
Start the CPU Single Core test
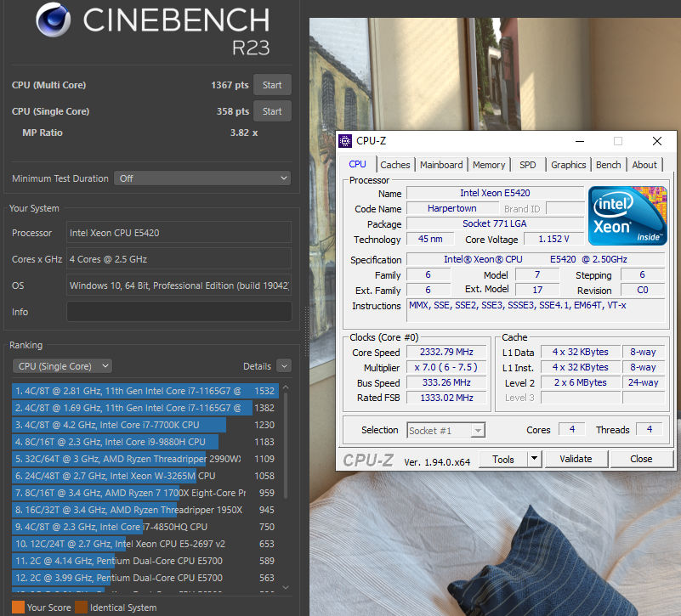(x=272, y=111)
